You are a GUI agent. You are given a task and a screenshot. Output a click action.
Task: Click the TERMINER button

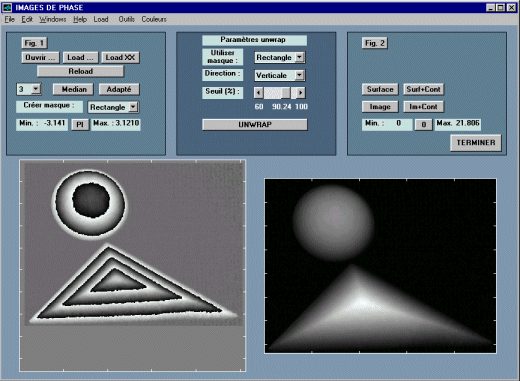click(x=476, y=143)
